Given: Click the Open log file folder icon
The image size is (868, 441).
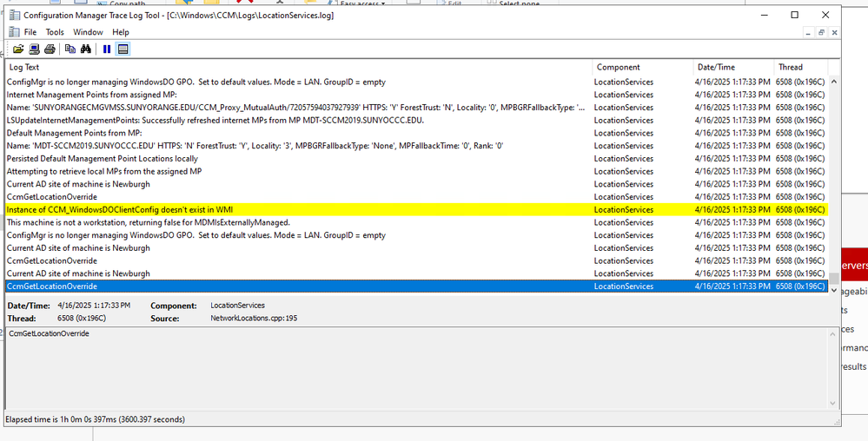Looking at the screenshot, I should coord(18,49).
